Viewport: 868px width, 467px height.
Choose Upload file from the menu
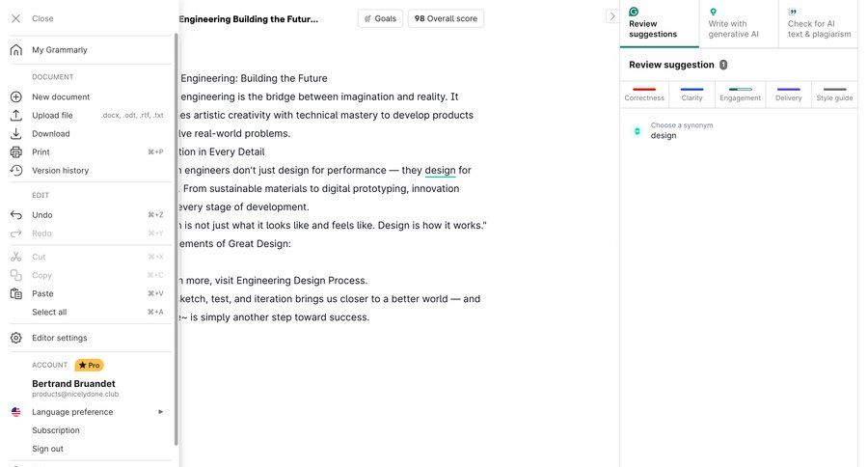[52, 115]
